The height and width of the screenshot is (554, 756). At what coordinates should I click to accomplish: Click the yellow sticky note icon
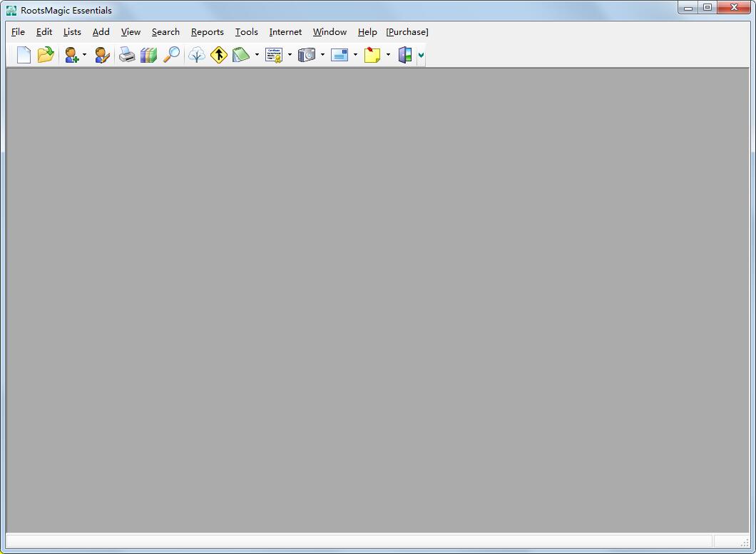tap(372, 55)
